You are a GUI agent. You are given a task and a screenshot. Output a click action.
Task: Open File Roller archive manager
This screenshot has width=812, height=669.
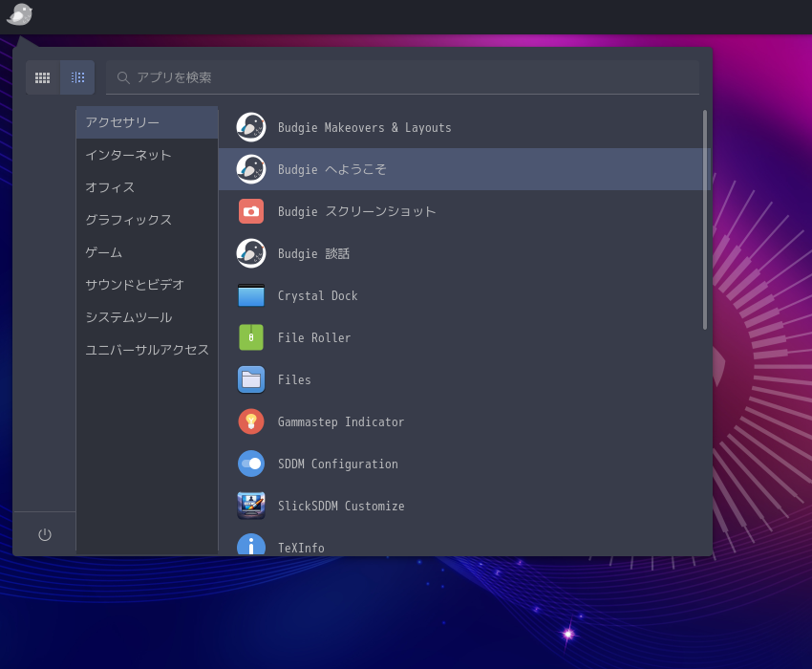(x=315, y=337)
